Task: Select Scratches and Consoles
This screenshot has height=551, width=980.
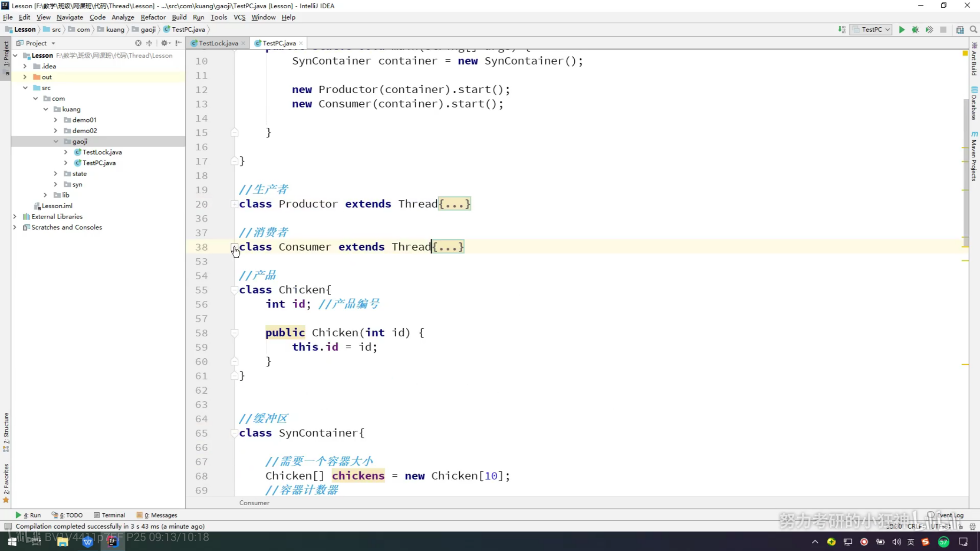Action: click(67, 228)
